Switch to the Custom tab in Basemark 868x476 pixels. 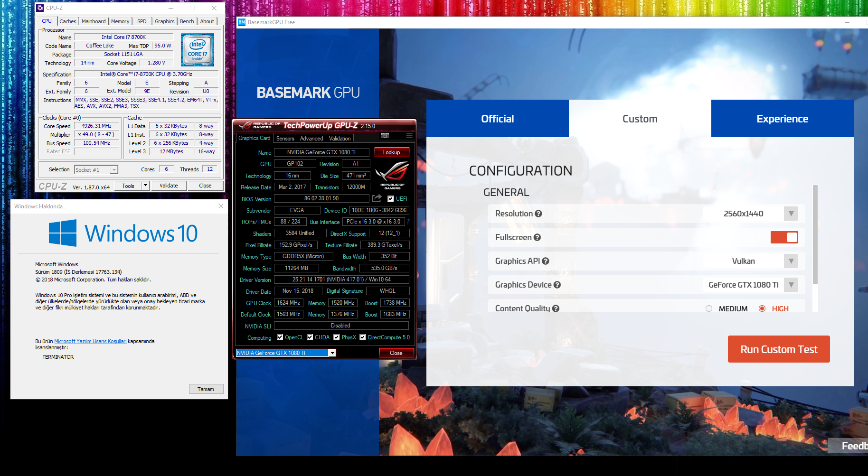[x=640, y=119]
